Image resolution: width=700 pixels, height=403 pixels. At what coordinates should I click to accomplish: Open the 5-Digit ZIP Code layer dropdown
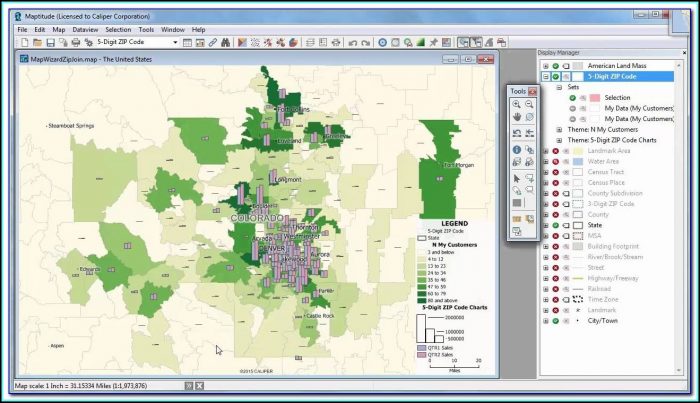coord(175,42)
